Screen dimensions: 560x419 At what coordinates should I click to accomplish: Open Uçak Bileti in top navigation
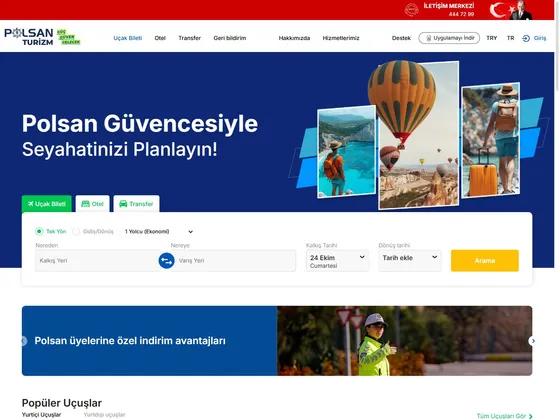pos(128,38)
